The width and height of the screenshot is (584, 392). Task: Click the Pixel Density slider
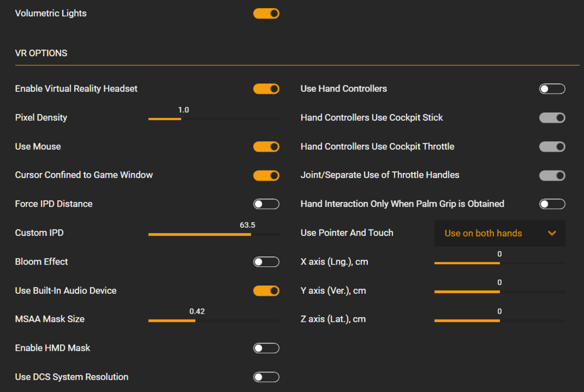click(214, 119)
